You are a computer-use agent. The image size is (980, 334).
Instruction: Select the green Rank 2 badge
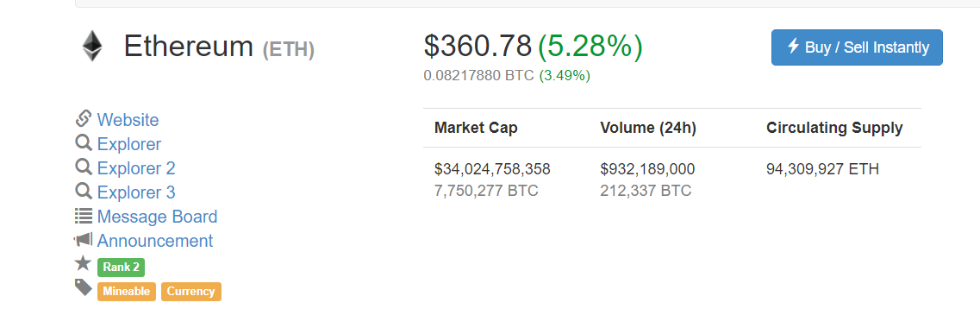point(122,267)
